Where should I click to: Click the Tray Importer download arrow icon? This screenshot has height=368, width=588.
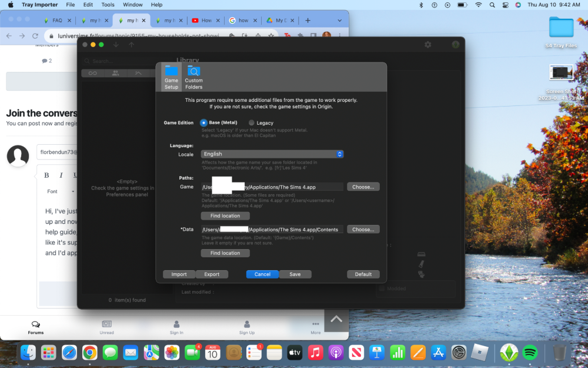tap(116, 45)
